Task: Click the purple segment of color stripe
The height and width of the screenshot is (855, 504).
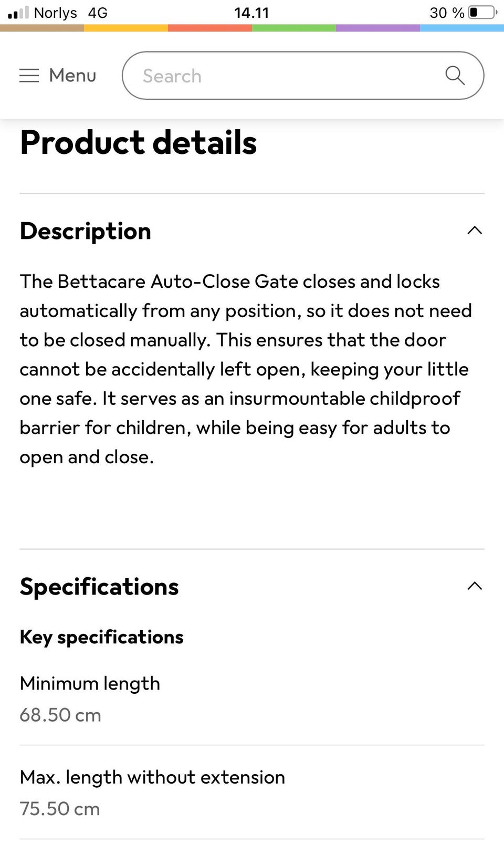Action: [378, 28]
